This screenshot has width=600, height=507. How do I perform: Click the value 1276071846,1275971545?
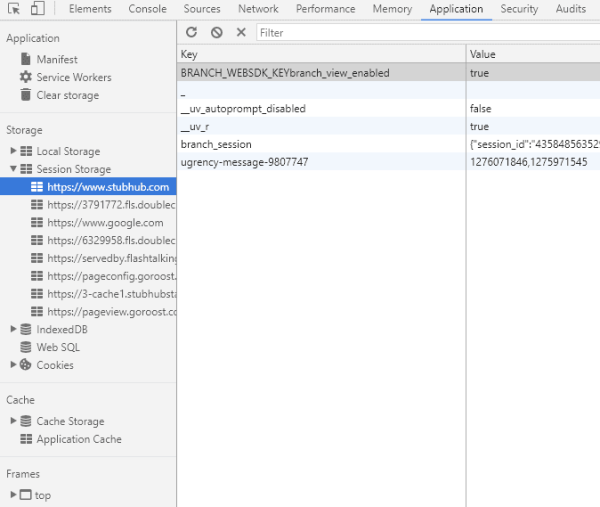coord(528,162)
